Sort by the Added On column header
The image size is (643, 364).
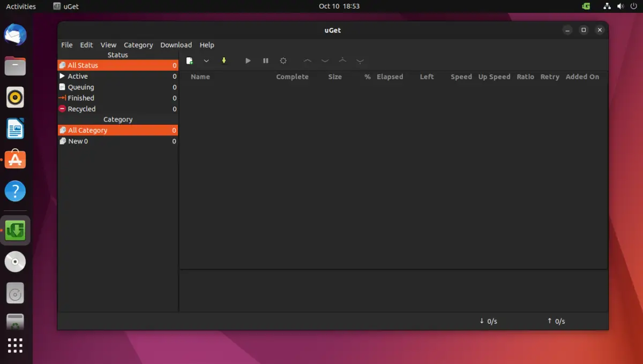[582, 77]
